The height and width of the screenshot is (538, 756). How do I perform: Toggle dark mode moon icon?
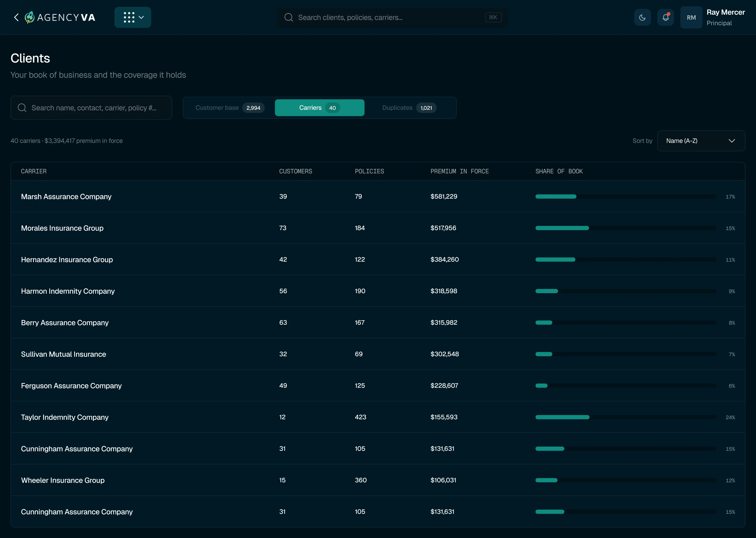(x=642, y=17)
